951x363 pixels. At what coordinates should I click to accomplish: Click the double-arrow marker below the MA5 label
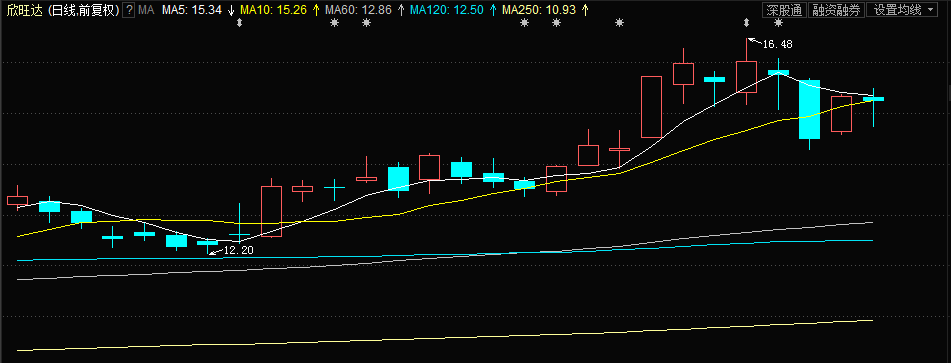(239, 23)
